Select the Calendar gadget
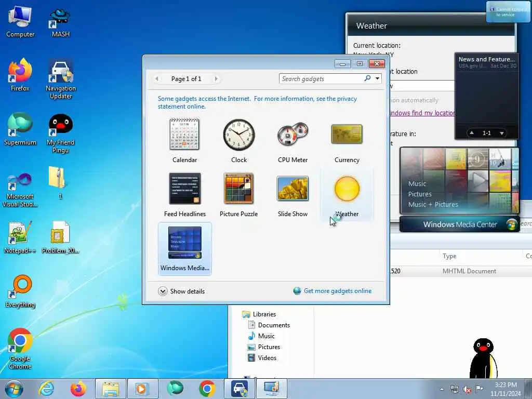 click(x=184, y=140)
